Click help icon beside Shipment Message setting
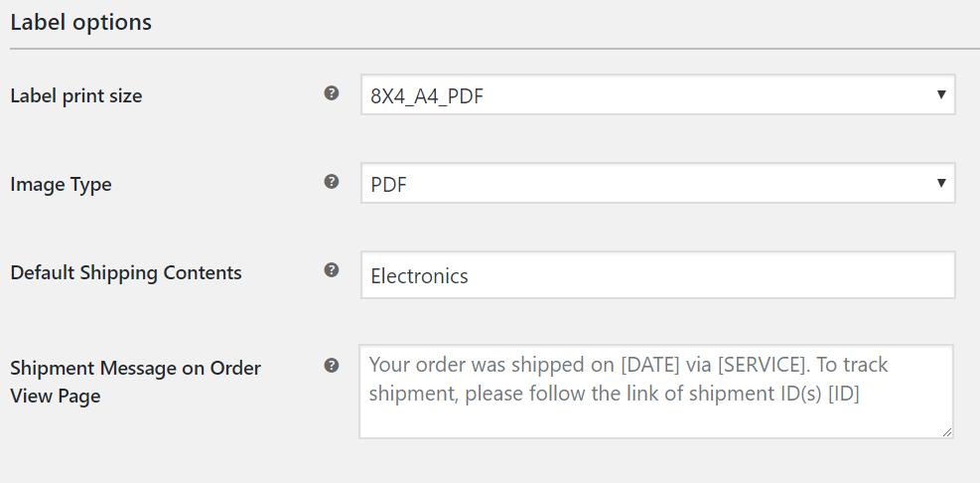Screen dimensions: 980x483 (x=332, y=366)
